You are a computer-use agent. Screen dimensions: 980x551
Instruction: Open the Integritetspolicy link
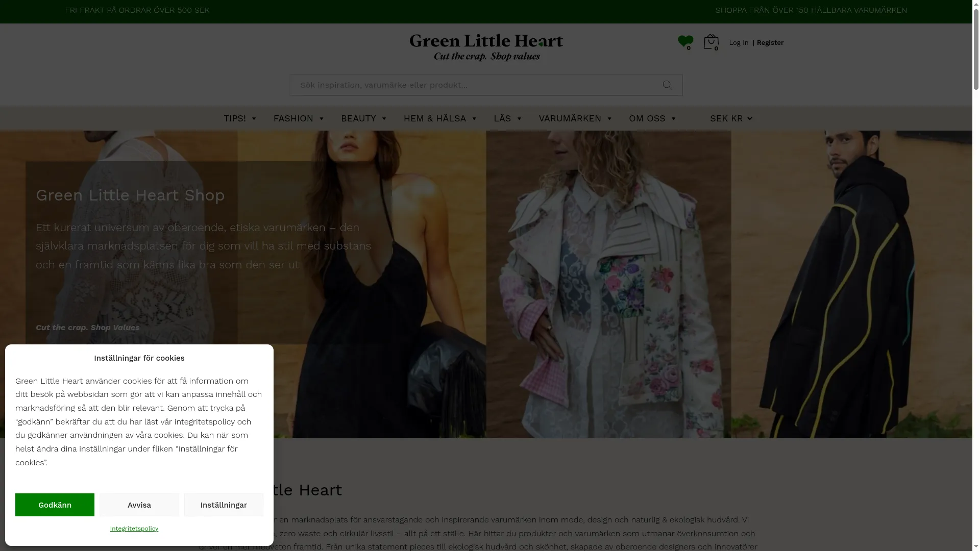tap(134, 529)
